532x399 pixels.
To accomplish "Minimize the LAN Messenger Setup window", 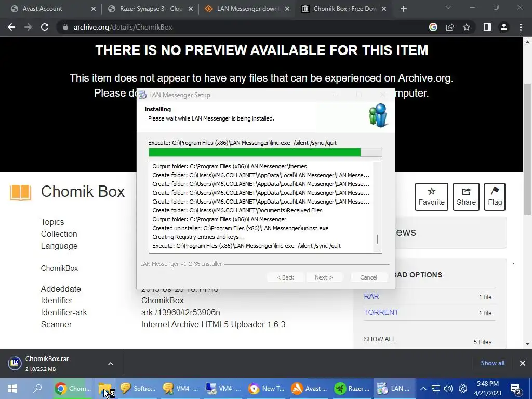I will click(x=336, y=95).
